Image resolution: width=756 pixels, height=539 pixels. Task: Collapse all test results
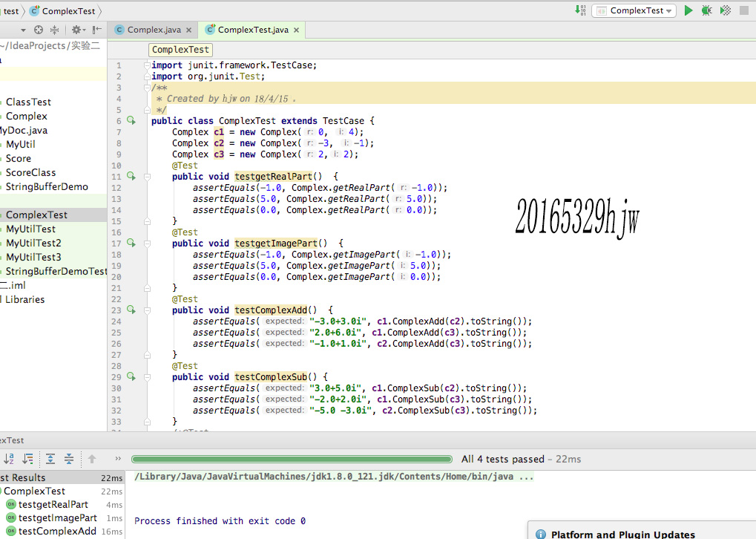click(x=68, y=459)
